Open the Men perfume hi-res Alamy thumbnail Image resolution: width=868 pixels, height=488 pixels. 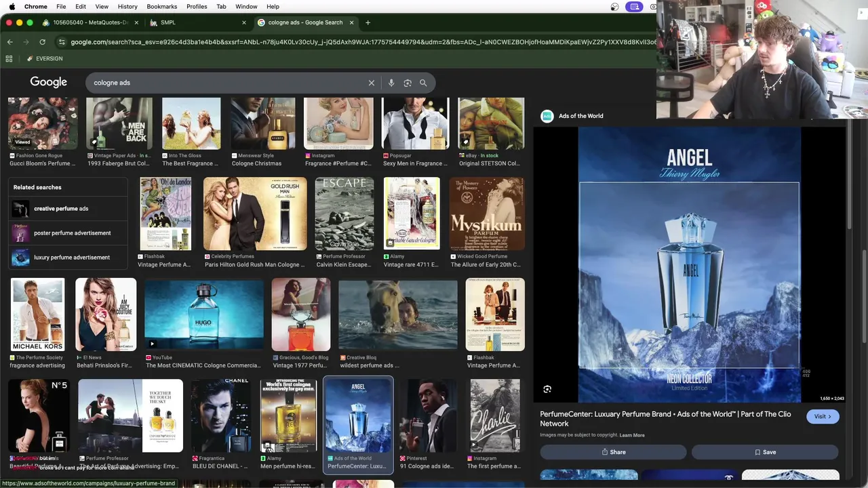[x=289, y=415]
